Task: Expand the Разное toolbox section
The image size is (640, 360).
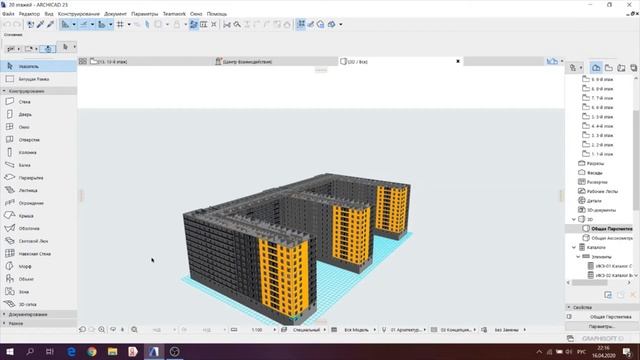Action: [38, 323]
